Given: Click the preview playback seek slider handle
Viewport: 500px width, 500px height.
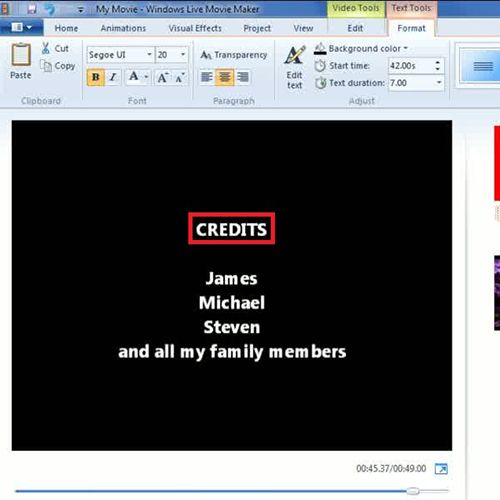Looking at the screenshot, I should pyautogui.click(x=413, y=491).
